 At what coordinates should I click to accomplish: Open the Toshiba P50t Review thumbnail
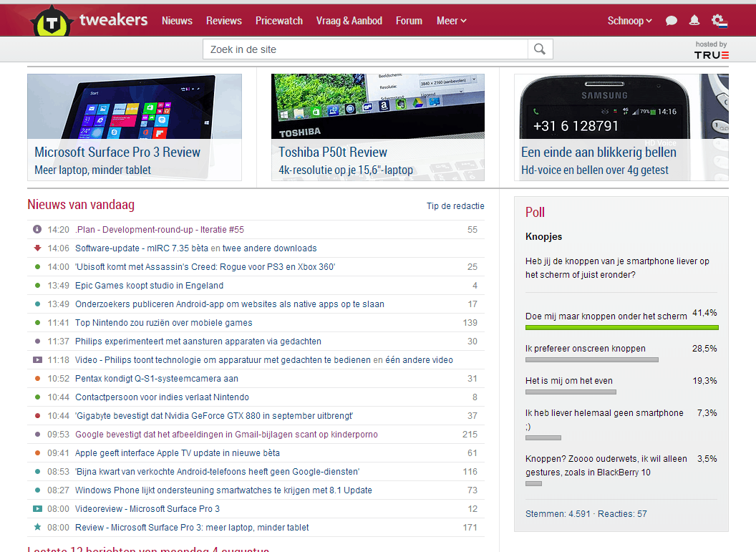tap(378, 127)
